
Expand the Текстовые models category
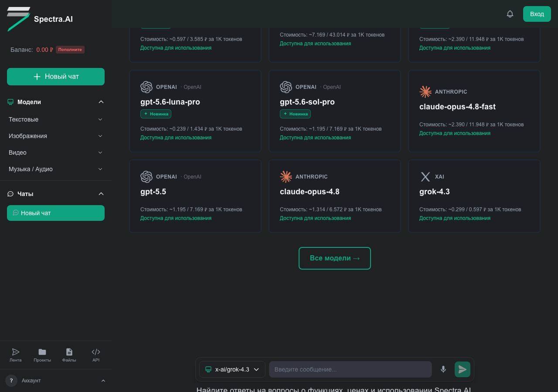point(56,119)
